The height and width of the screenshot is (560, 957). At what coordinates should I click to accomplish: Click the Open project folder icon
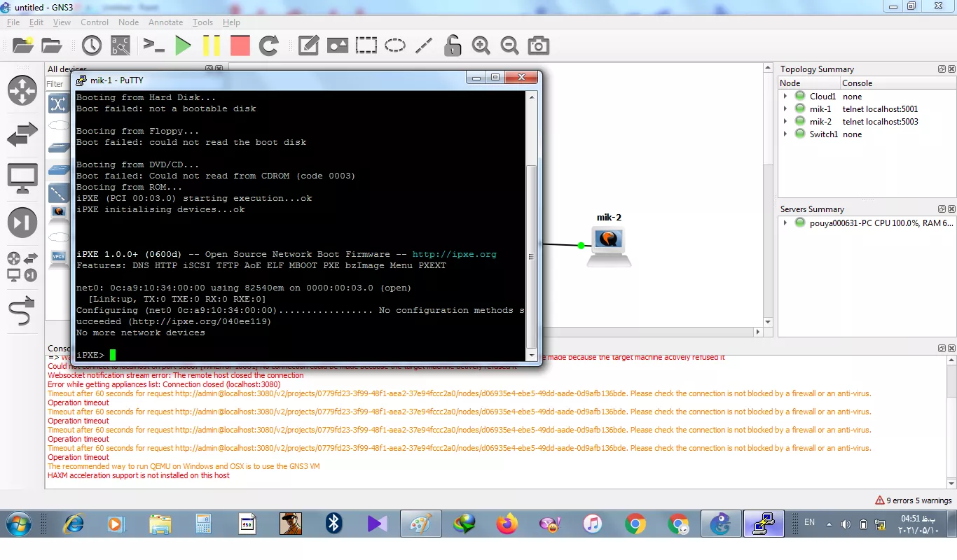[x=52, y=46]
